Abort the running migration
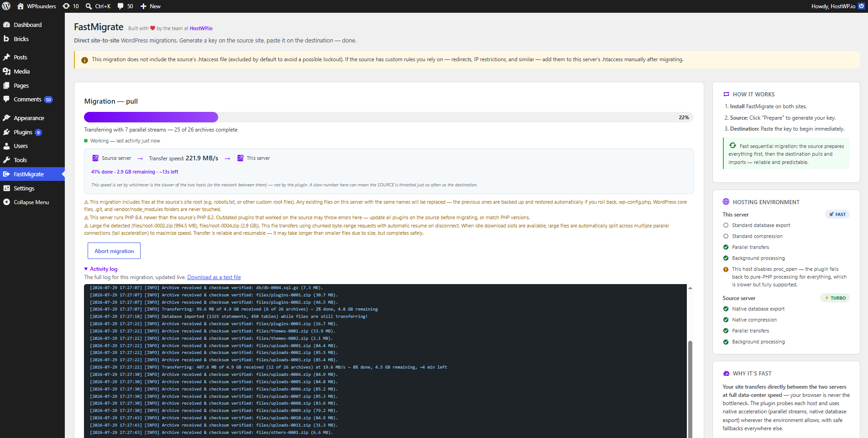This screenshot has height=438, width=868. click(114, 251)
